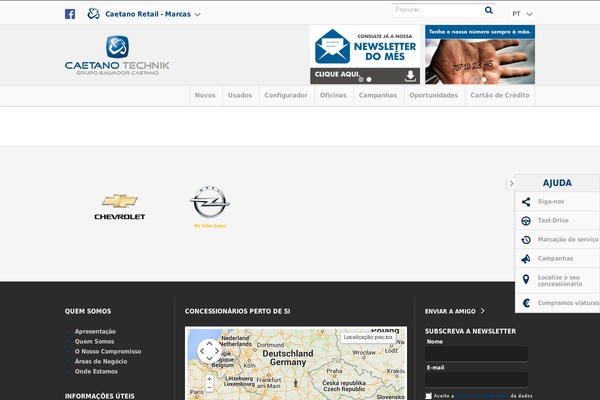Open Quem Somos footer link
The image size is (600, 400).
(94, 341)
